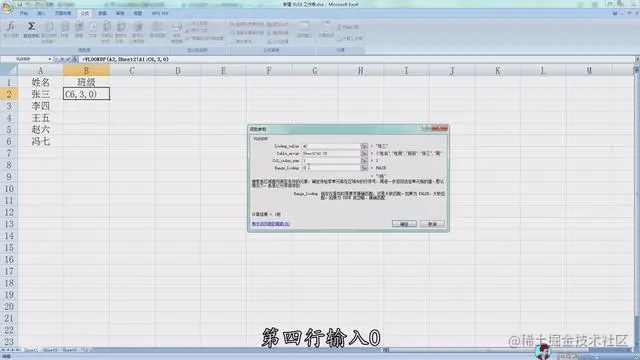Open the Insert ribbon tab

coord(41,13)
